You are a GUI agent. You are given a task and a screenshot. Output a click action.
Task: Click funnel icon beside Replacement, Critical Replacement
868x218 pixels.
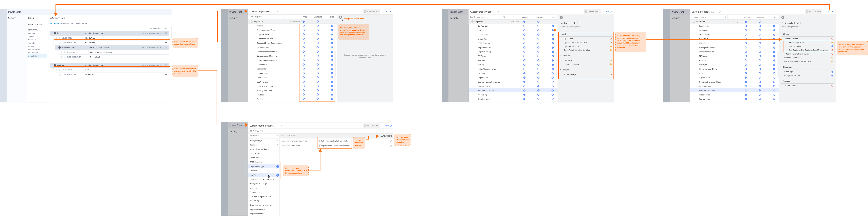pyautogui.click(x=319, y=145)
